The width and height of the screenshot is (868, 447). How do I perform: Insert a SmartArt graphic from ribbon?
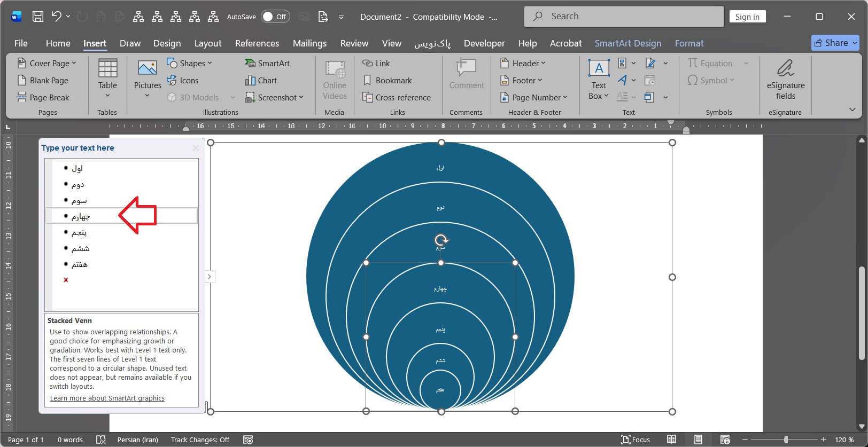point(267,63)
